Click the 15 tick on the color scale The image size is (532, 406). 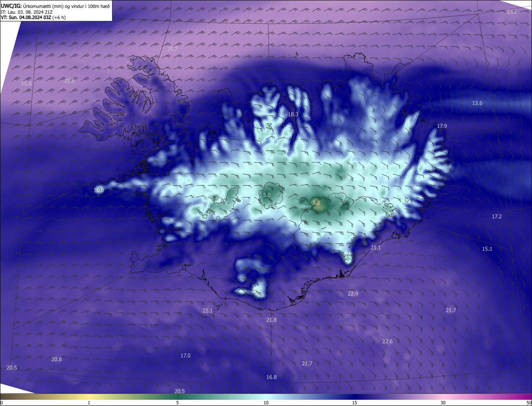point(355,403)
